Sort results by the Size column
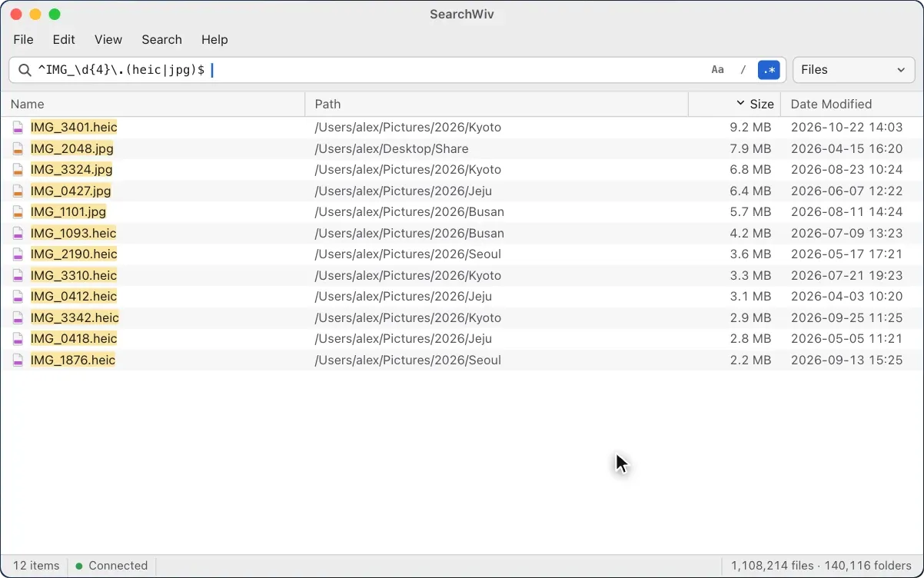 734,105
